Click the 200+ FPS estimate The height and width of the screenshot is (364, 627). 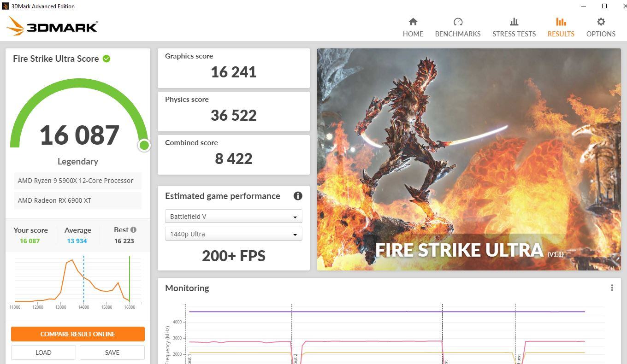[x=233, y=256]
